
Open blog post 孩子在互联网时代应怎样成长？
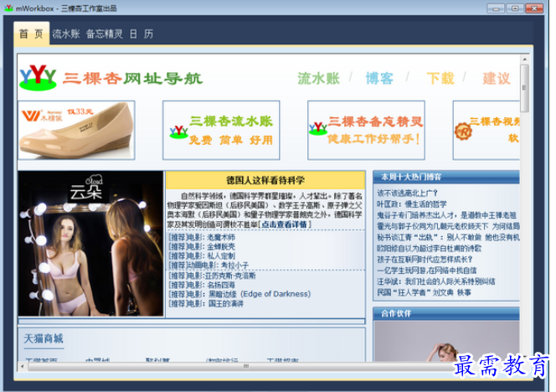(x=425, y=260)
